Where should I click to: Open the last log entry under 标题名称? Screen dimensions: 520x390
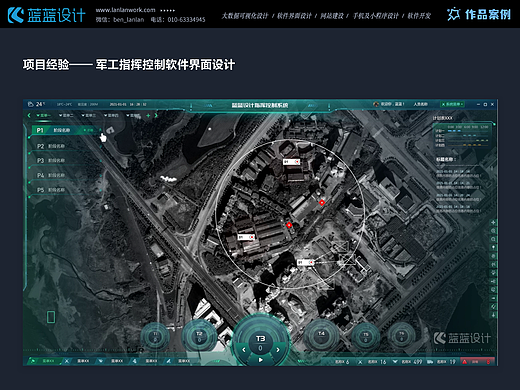click(459, 209)
